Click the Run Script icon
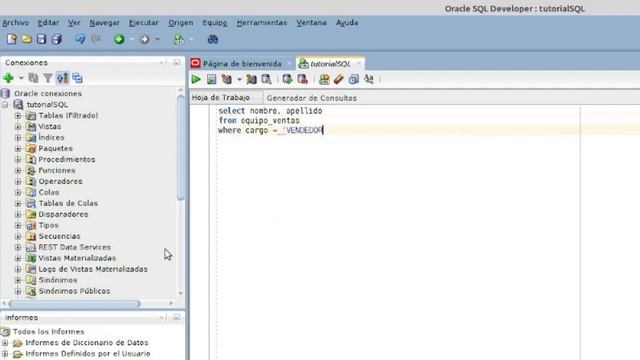Screen dimensions: 640x360 click(211, 79)
